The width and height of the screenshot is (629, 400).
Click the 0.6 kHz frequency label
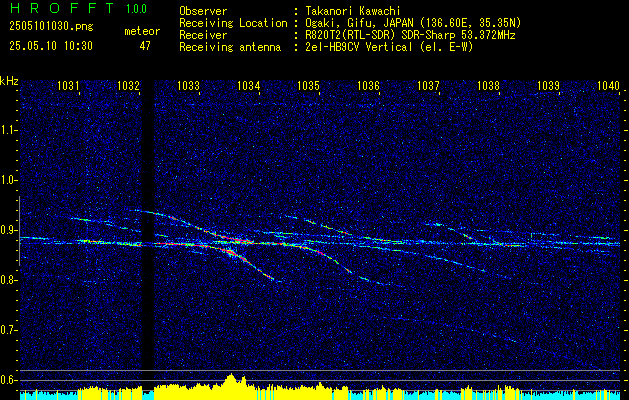(9, 380)
